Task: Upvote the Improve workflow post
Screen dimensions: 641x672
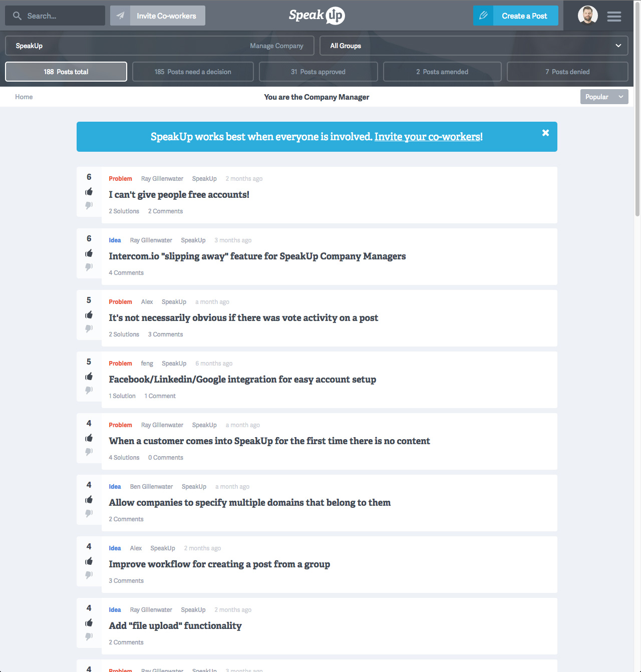Action: [x=89, y=561]
